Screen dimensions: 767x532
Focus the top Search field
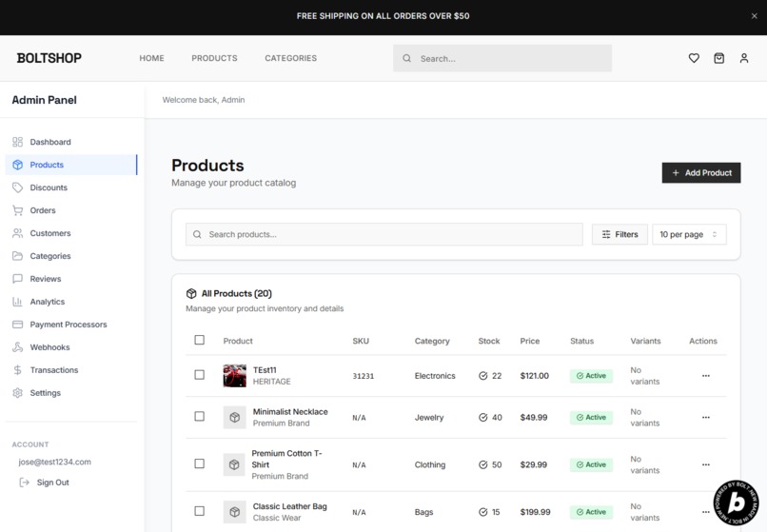502,58
